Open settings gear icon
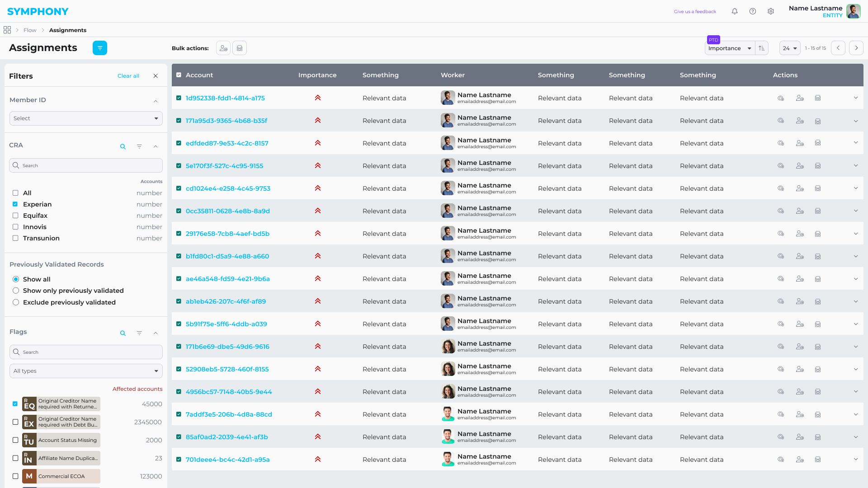868x488 pixels. 771,11
